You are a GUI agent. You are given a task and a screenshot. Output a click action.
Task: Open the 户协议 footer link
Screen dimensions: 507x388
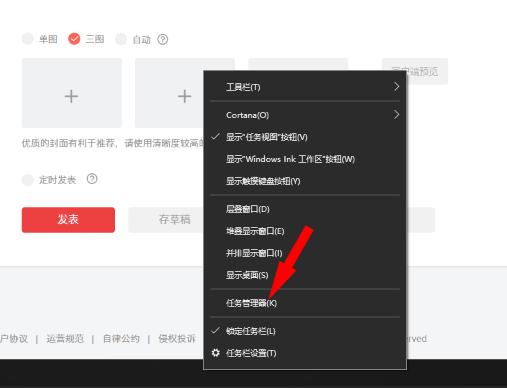point(14,339)
